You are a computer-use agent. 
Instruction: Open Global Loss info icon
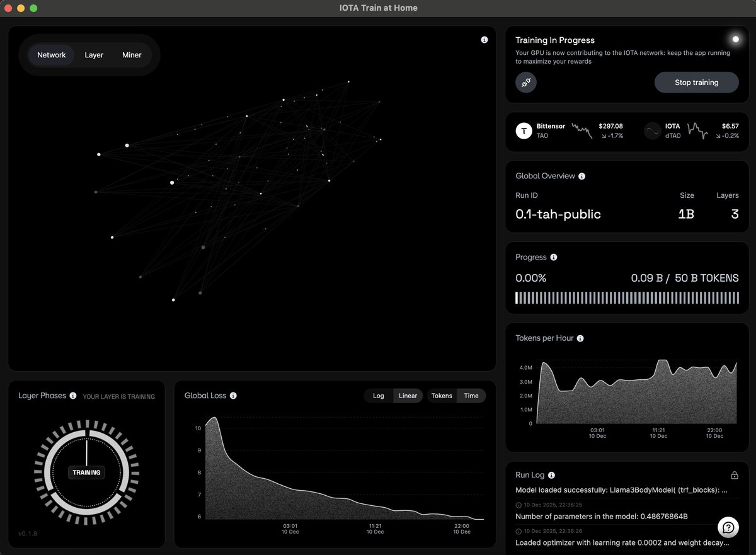point(233,396)
